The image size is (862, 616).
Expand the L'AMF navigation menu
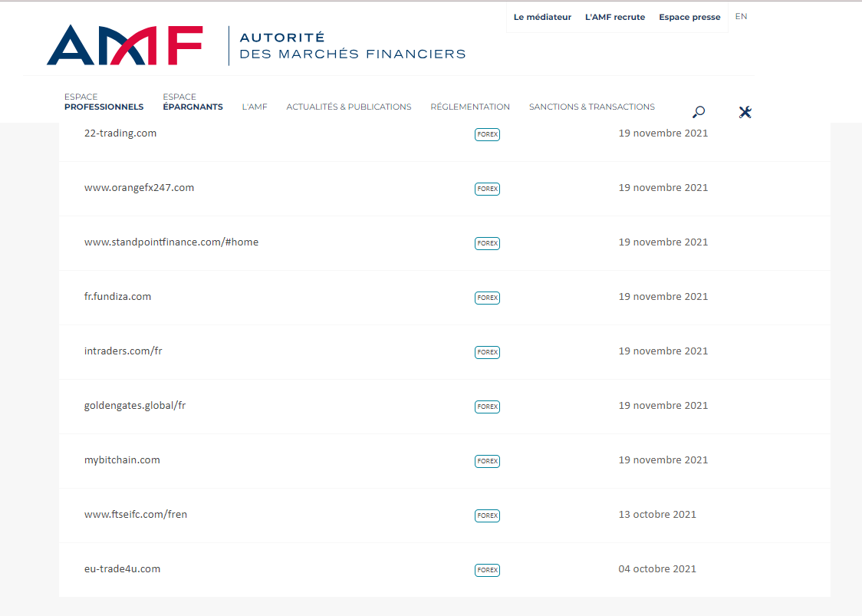(x=255, y=107)
